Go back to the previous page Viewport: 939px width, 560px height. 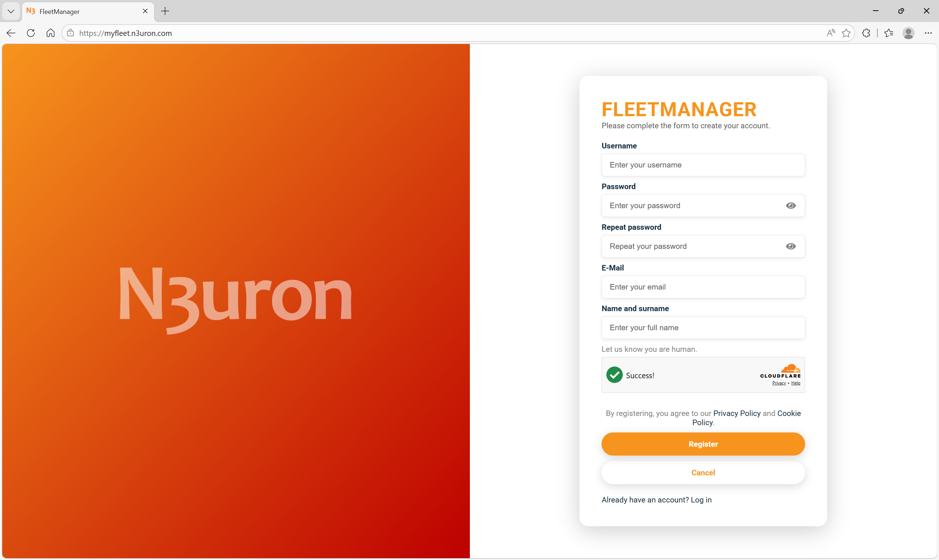click(x=11, y=33)
